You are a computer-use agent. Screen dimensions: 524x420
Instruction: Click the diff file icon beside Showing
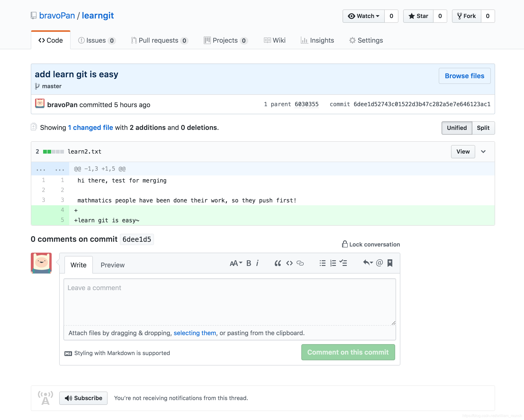(34, 127)
